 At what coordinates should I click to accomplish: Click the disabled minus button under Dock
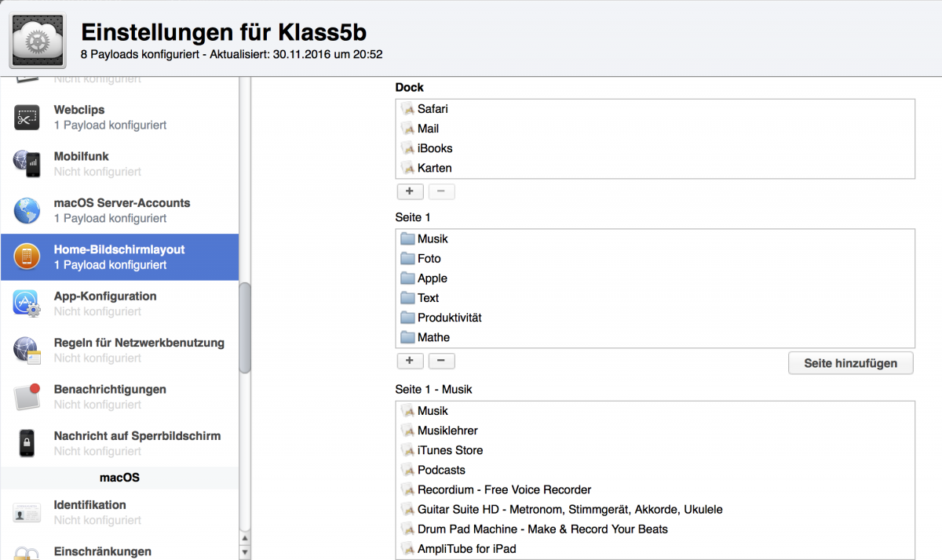point(441,191)
